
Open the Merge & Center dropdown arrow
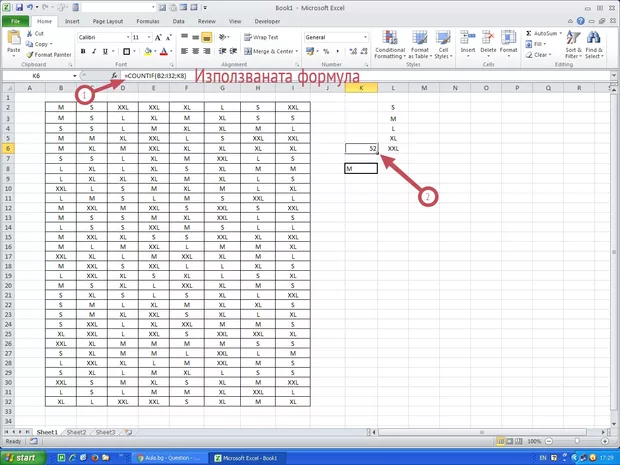(297, 51)
